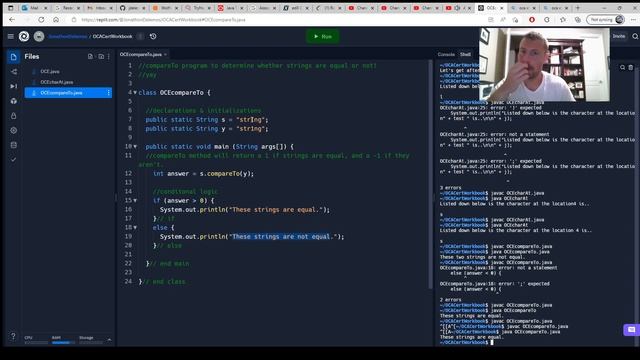The height and width of the screenshot is (360, 640).
Task: Collapse the if block fold arrow
Action: [x=135, y=200]
